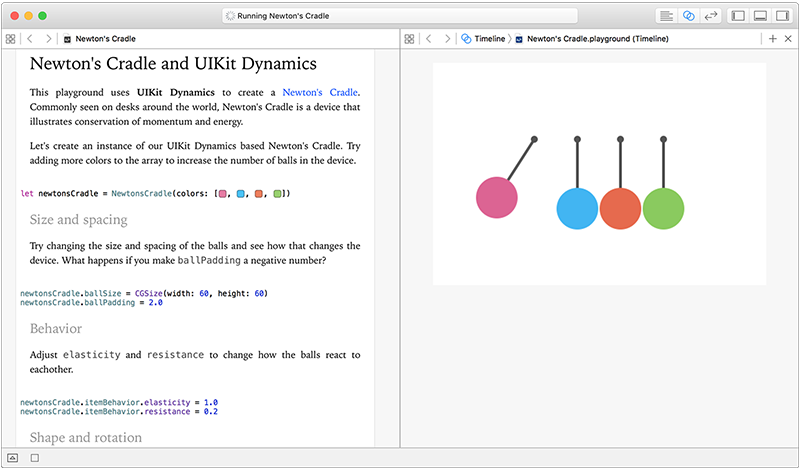Viewport: 800px width, 470px height.
Task: Select the Standard editor button
Action: point(666,16)
